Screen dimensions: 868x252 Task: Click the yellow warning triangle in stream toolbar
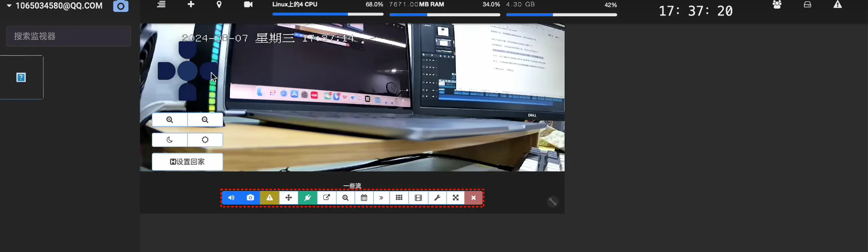pos(269,198)
